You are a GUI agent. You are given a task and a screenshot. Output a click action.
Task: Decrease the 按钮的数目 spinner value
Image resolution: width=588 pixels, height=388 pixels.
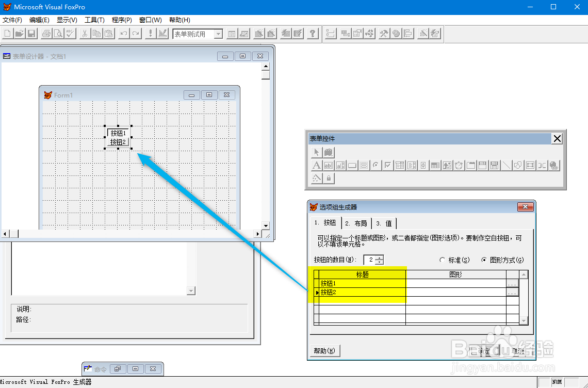[380, 262]
